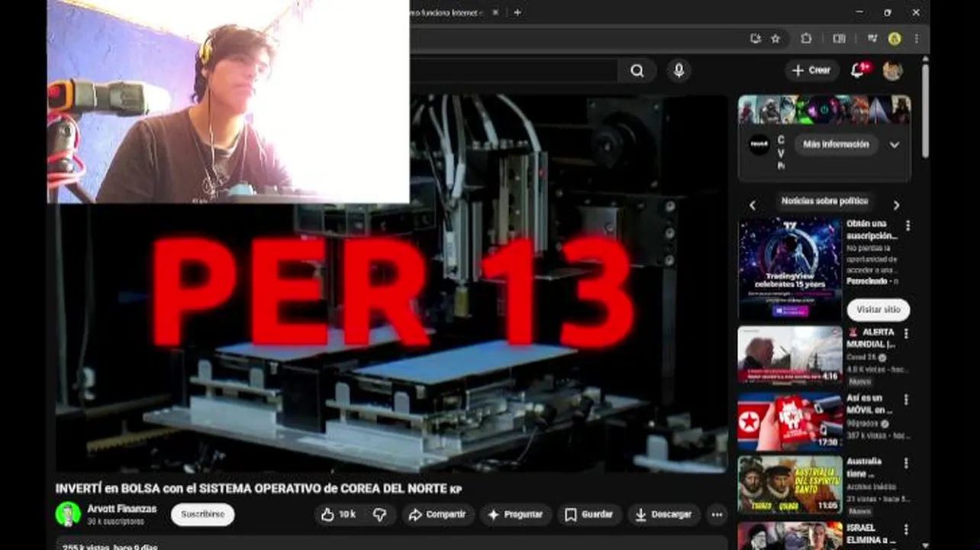
Task: Open the 'Obtén una suscripción' ad title
Action: [x=872, y=230]
